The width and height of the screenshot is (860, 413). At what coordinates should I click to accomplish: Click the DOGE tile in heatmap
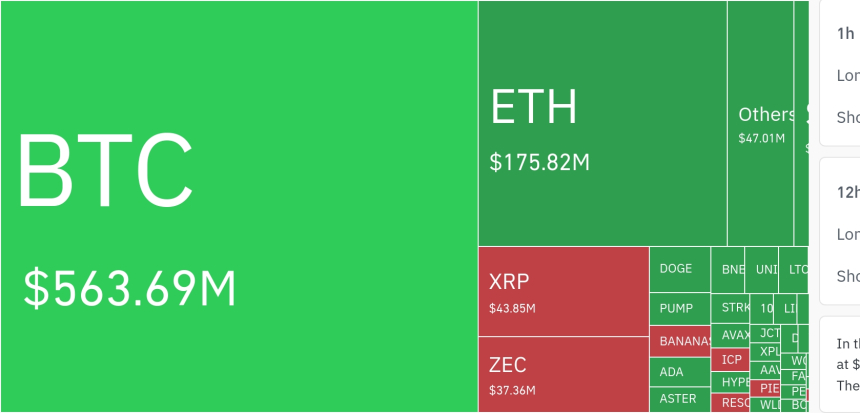point(679,269)
